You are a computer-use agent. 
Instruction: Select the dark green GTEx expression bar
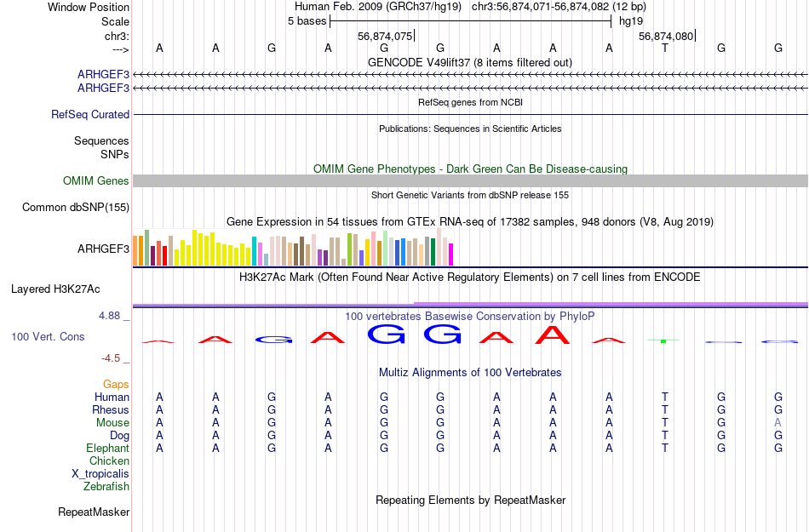[433, 252]
